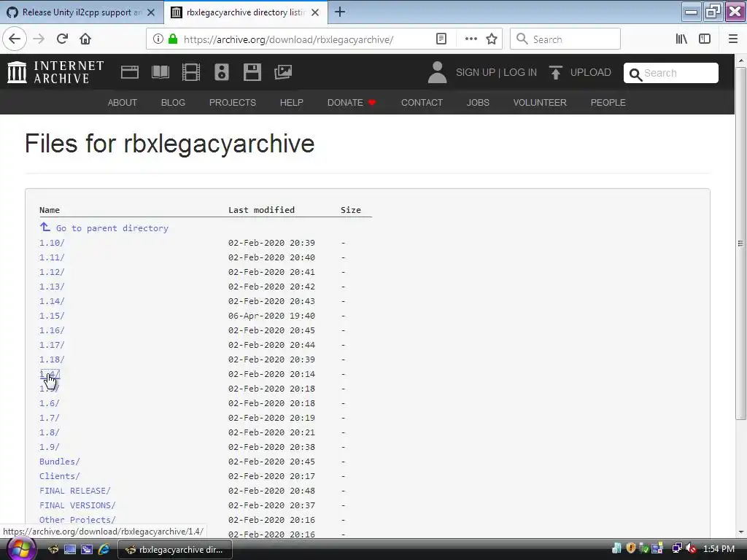Open the 1.17/ folder
The image size is (747, 560).
tap(52, 345)
